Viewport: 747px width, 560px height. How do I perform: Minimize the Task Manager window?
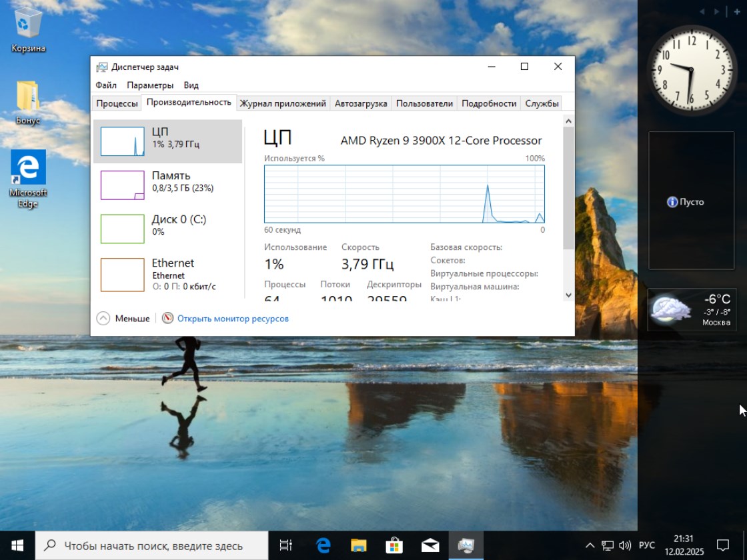(492, 67)
